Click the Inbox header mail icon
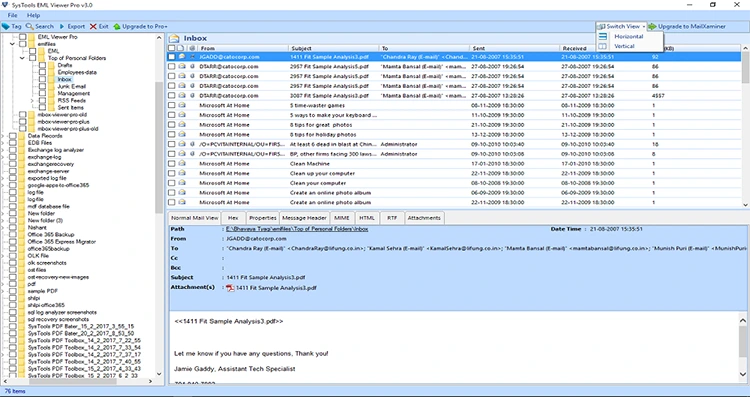The height and width of the screenshot is (397, 750). 175,38
